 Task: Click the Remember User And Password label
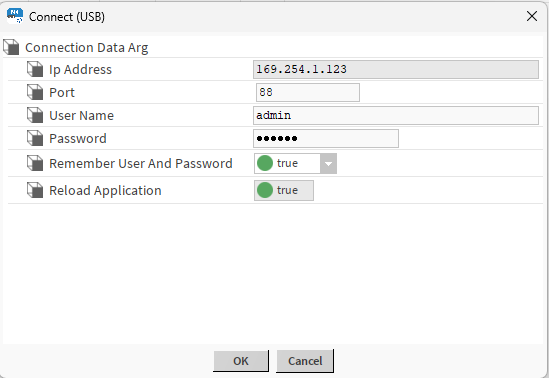(x=141, y=163)
